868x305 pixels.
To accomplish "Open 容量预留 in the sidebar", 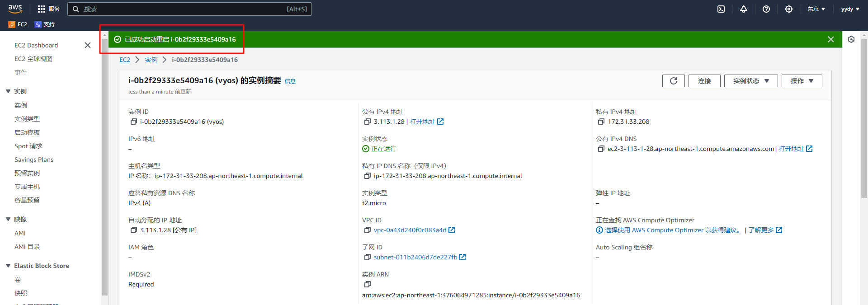I will click(27, 200).
